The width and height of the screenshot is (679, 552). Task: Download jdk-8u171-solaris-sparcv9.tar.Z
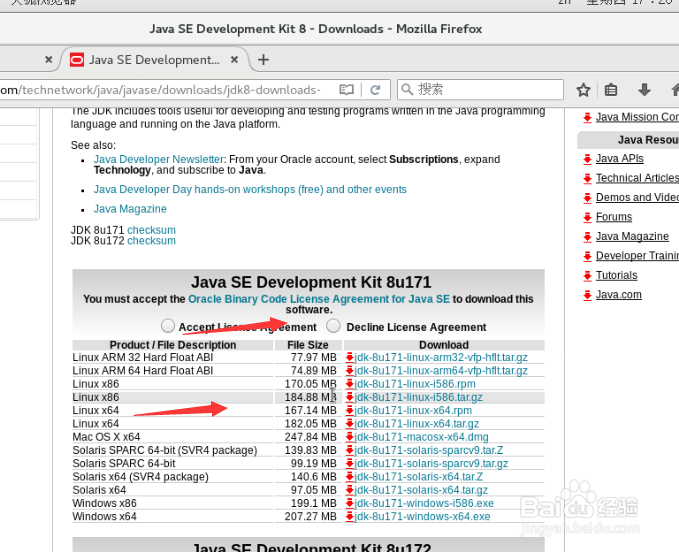click(x=429, y=450)
